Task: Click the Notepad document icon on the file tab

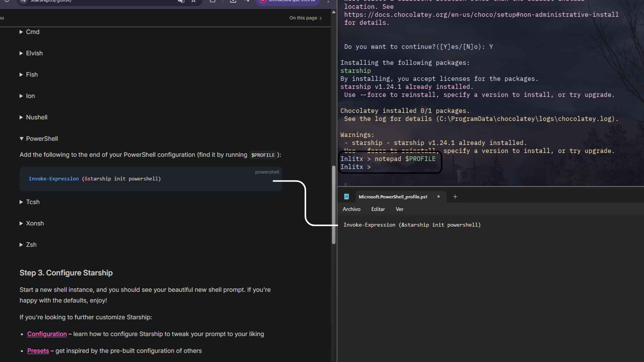Action: pyautogui.click(x=347, y=196)
